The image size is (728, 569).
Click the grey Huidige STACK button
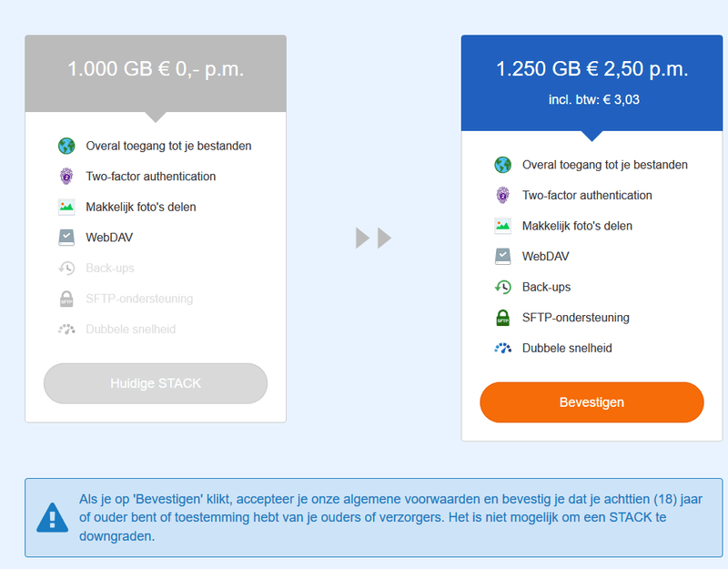point(156,383)
